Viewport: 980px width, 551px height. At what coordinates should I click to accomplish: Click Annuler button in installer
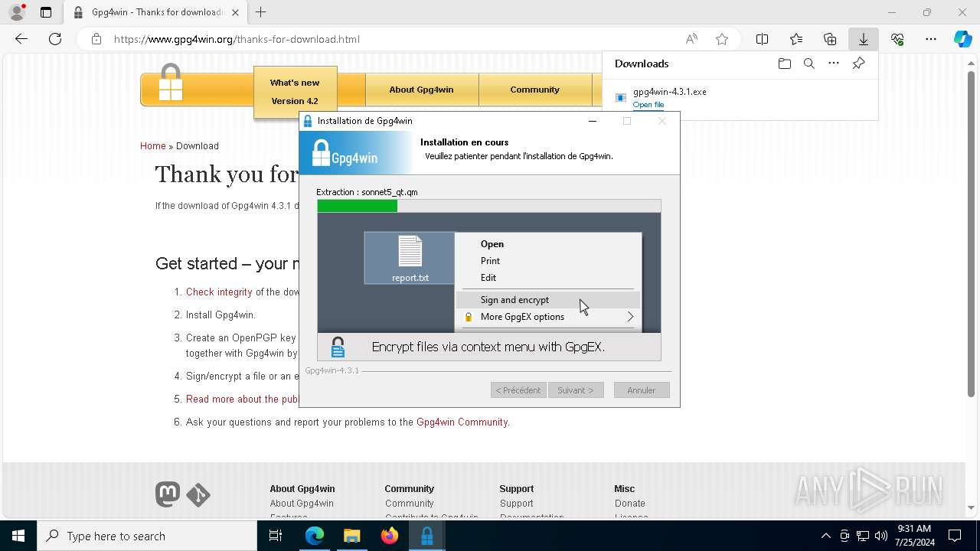(642, 390)
